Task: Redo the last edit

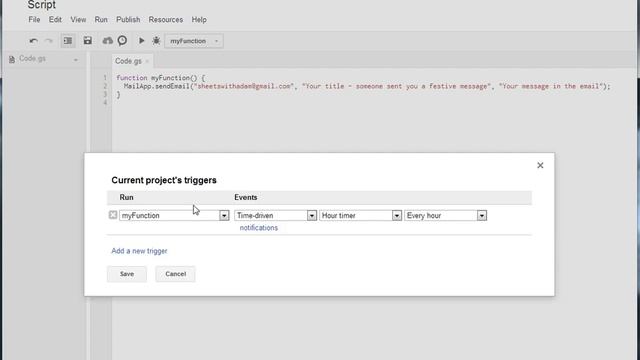Action: [x=49, y=41]
